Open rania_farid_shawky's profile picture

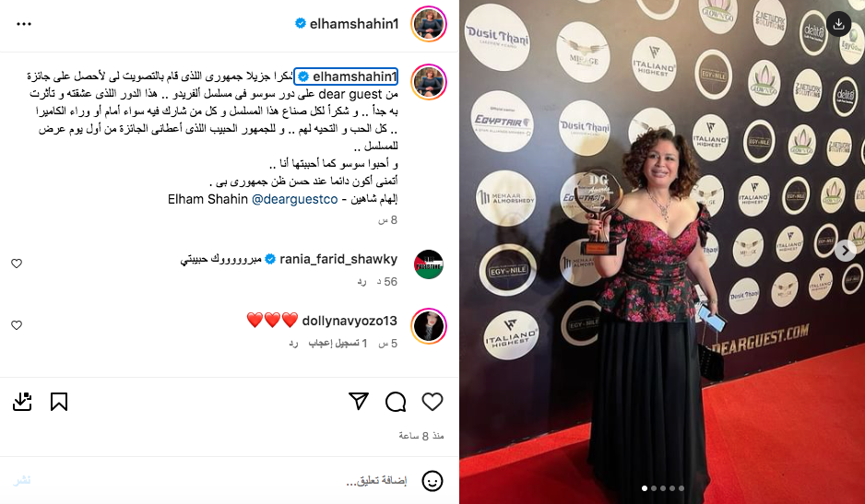pyautogui.click(x=429, y=264)
